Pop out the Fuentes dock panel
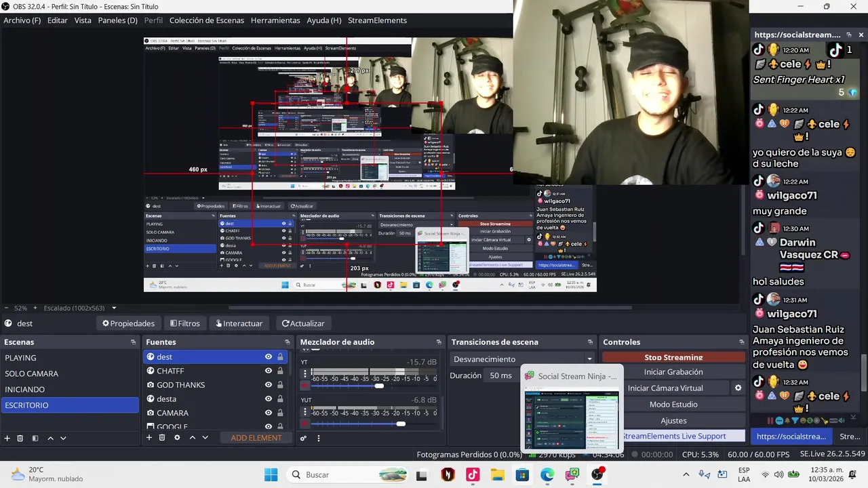 (x=287, y=342)
